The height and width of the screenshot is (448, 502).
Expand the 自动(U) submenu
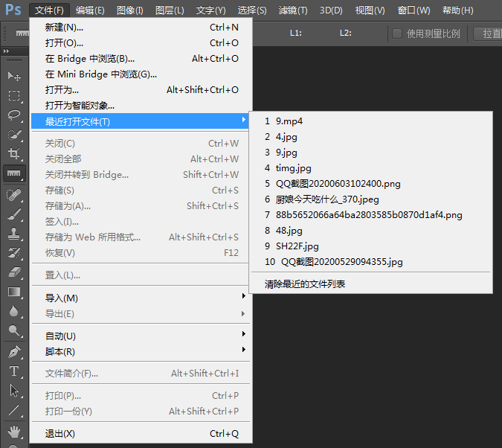pos(140,336)
